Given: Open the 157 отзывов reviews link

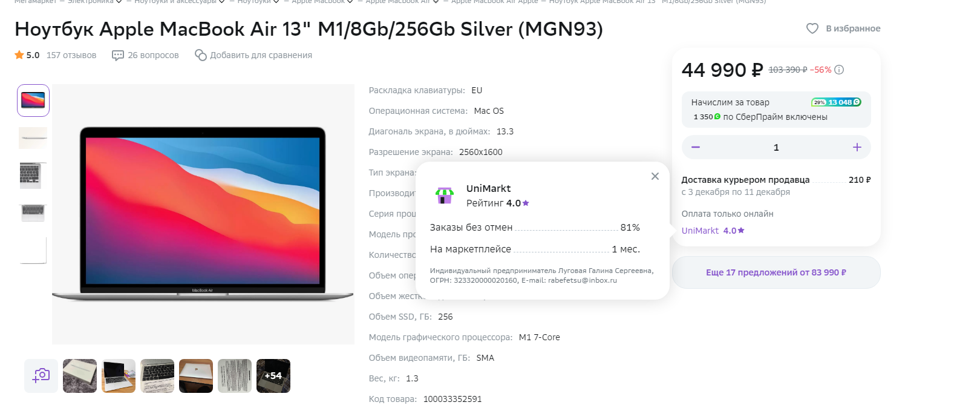Looking at the screenshot, I should (71, 55).
